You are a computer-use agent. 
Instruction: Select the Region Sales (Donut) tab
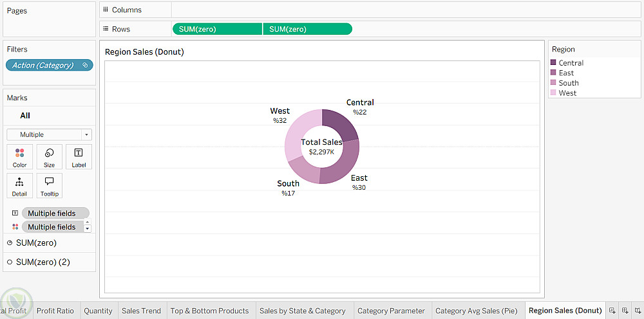click(x=565, y=311)
